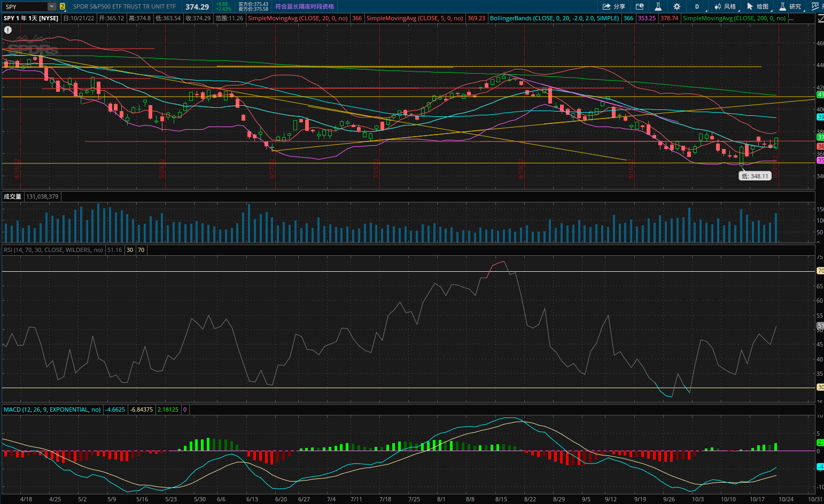824x504 pixels.
Task: Click the exclamation alert icon on chart
Action: [8, 30]
